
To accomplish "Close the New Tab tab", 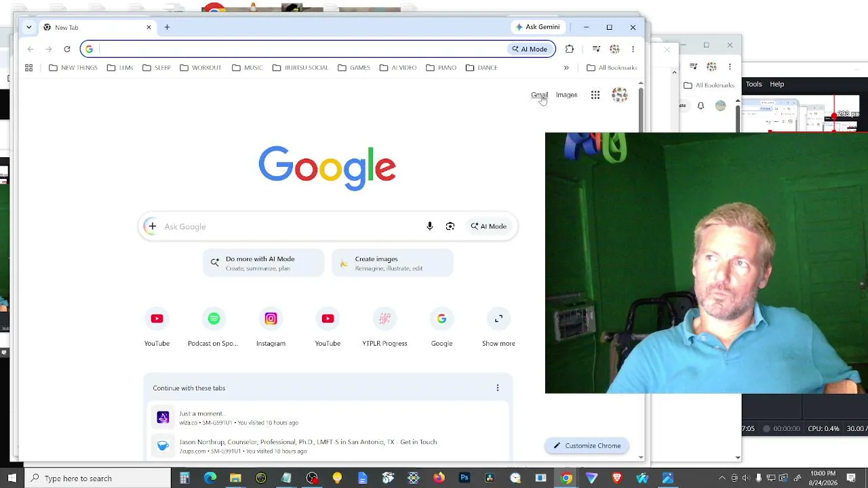I will tap(149, 27).
